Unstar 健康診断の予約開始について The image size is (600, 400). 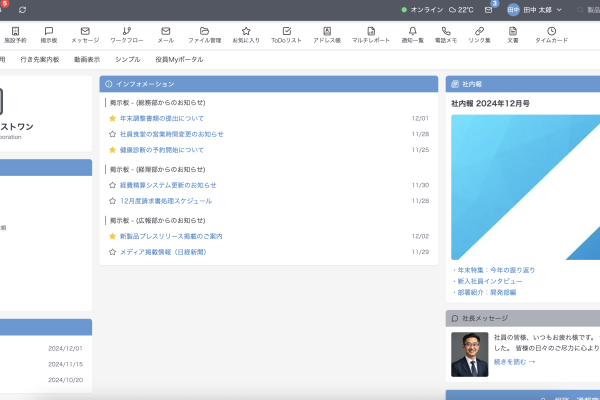click(x=112, y=150)
